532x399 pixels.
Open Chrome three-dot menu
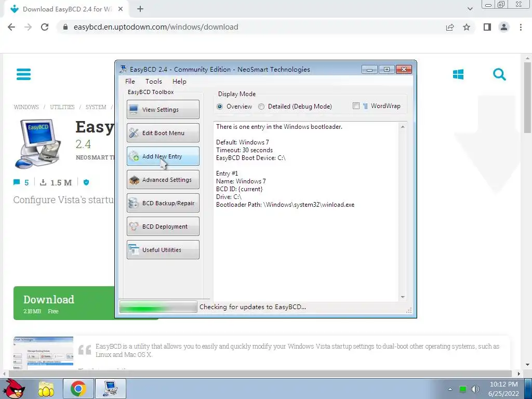pos(521,27)
